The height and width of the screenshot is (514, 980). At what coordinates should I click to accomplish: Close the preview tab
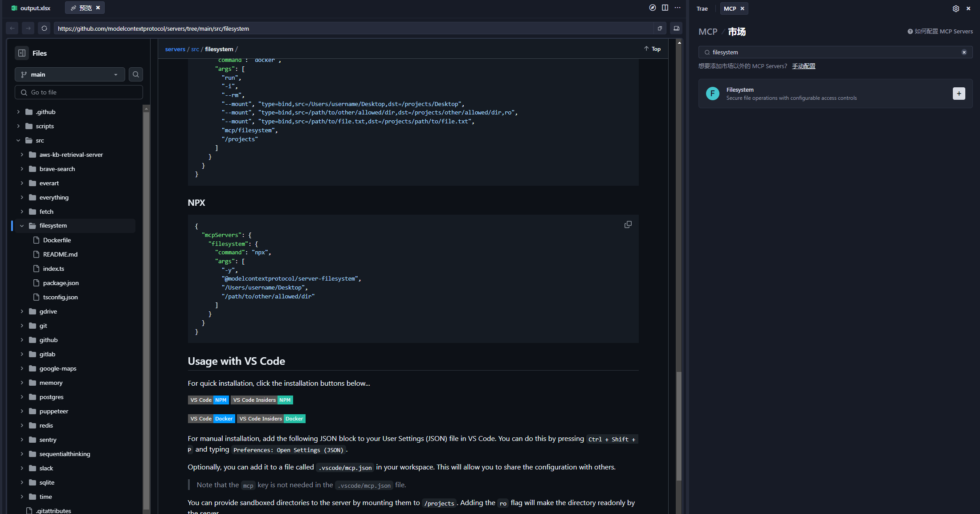[98, 8]
